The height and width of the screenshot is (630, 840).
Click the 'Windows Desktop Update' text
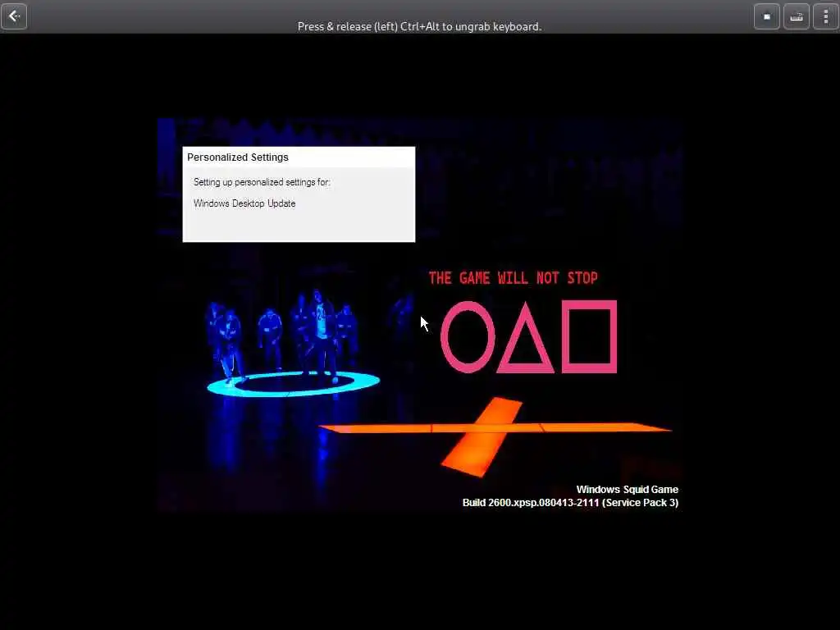click(x=244, y=203)
